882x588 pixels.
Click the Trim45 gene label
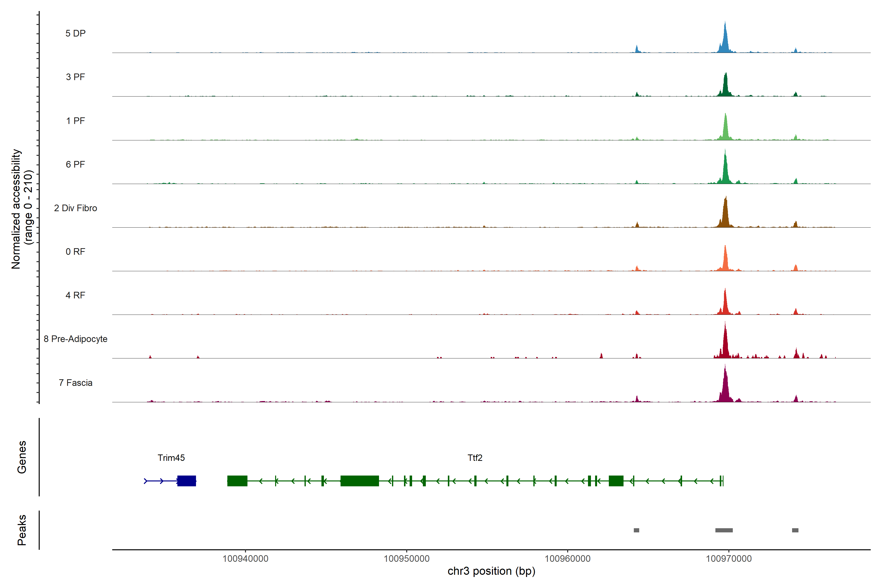(x=171, y=457)
